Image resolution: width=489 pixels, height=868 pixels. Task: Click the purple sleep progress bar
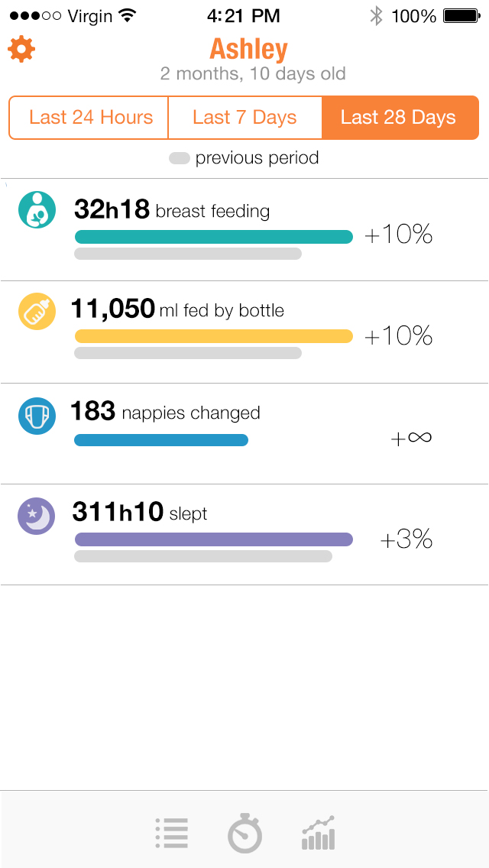point(213,539)
